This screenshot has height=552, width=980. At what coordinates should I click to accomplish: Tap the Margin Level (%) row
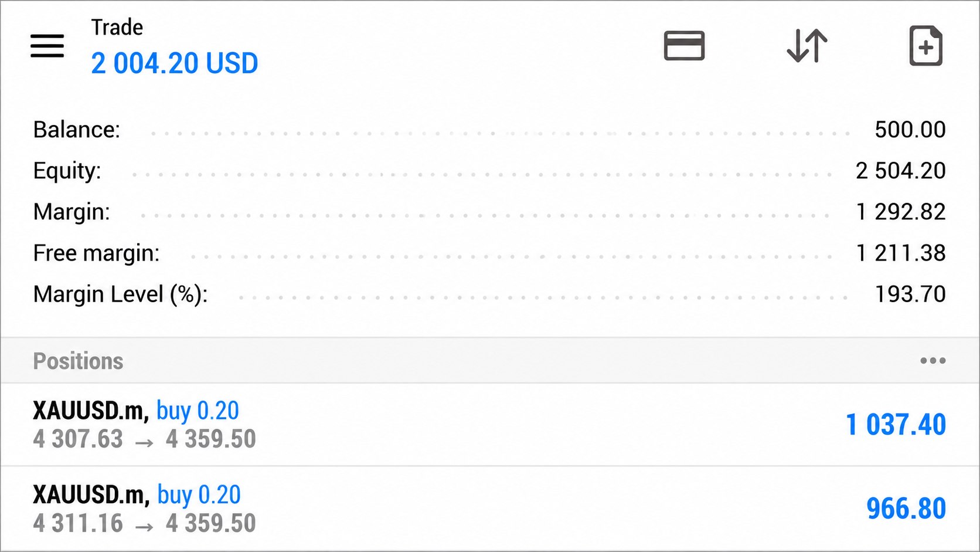pyautogui.click(x=489, y=294)
